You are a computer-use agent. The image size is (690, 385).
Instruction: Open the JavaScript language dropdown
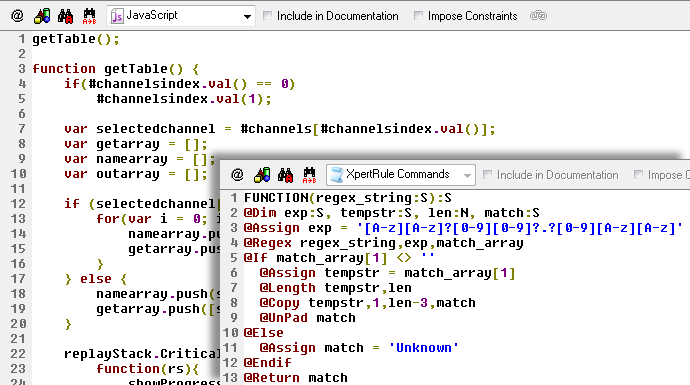click(181, 16)
